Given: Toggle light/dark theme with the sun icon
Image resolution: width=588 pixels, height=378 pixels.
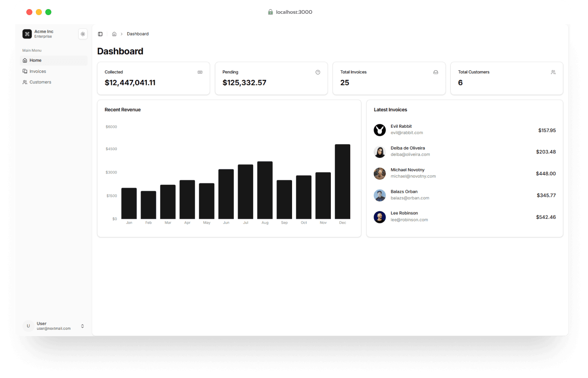Looking at the screenshot, I should tap(82, 34).
